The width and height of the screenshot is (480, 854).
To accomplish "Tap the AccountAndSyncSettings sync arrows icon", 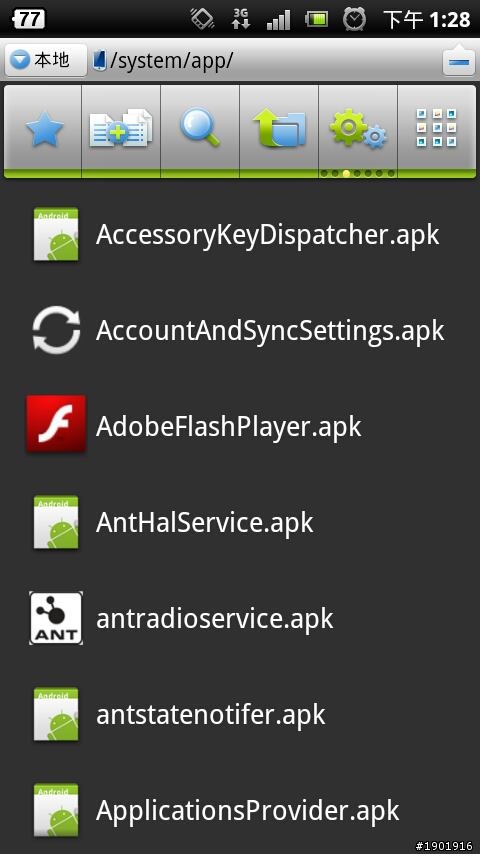I will pyautogui.click(x=56, y=330).
